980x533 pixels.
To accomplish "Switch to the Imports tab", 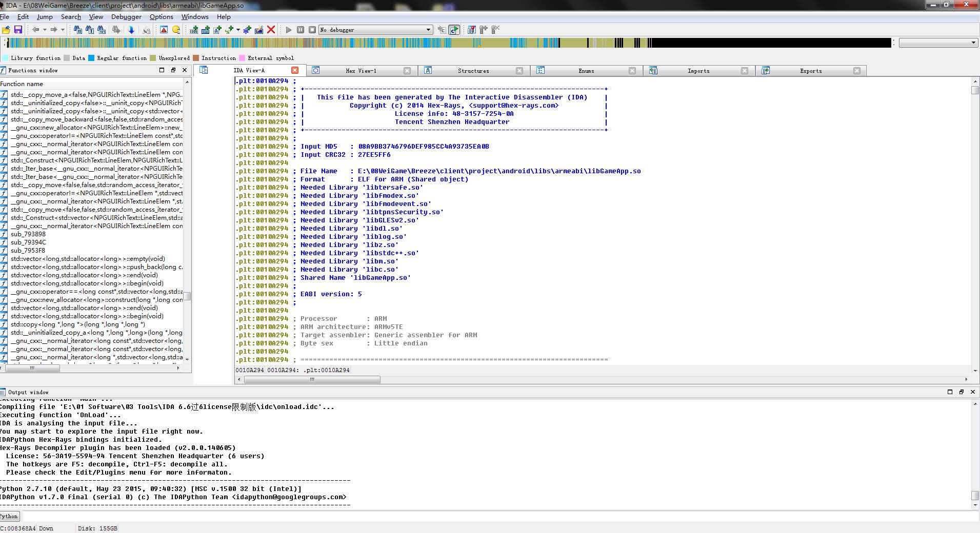I will tap(698, 71).
